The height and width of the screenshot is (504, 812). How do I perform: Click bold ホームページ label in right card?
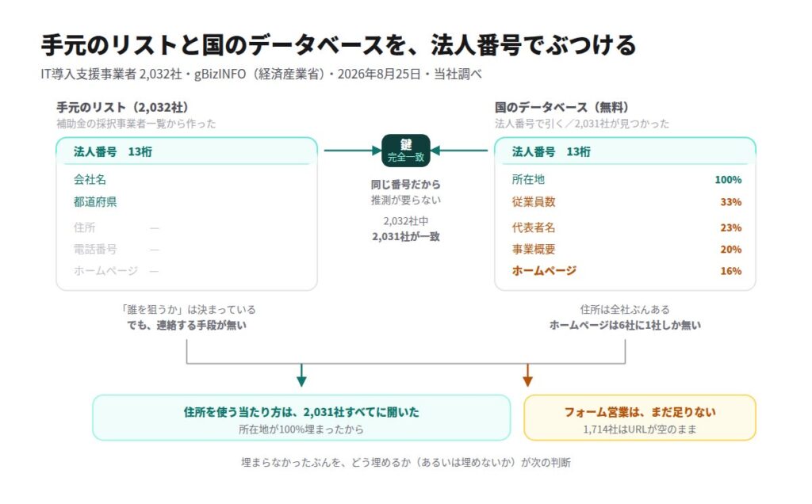[544, 271]
